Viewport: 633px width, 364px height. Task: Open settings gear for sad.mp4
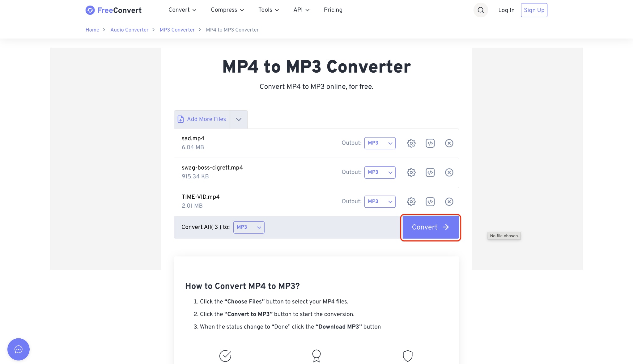pos(411,143)
